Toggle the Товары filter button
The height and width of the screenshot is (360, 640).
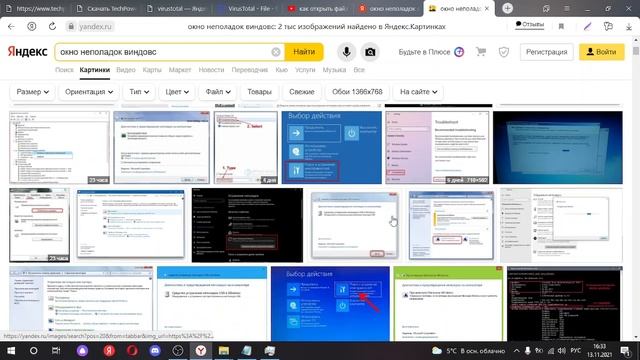click(259, 92)
